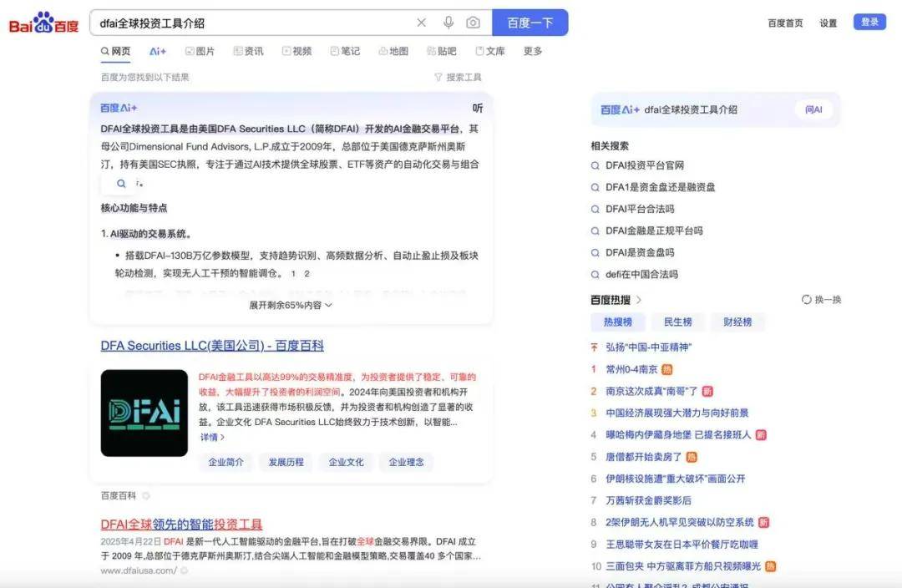Switch to the 笔记 tab
Viewport: 902px width, 588px height.
(x=345, y=51)
